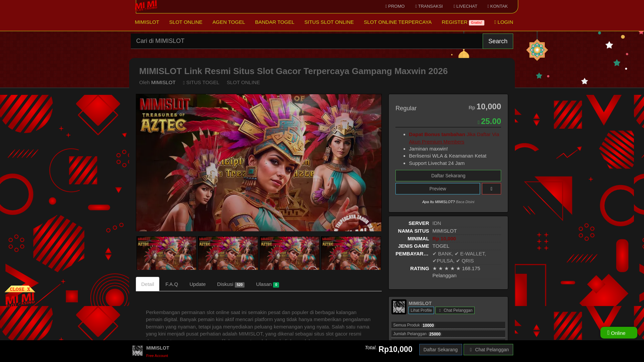This screenshot has width=644, height=362.
Task: Open author MIMISLOT link under title
Action: pyautogui.click(x=163, y=82)
